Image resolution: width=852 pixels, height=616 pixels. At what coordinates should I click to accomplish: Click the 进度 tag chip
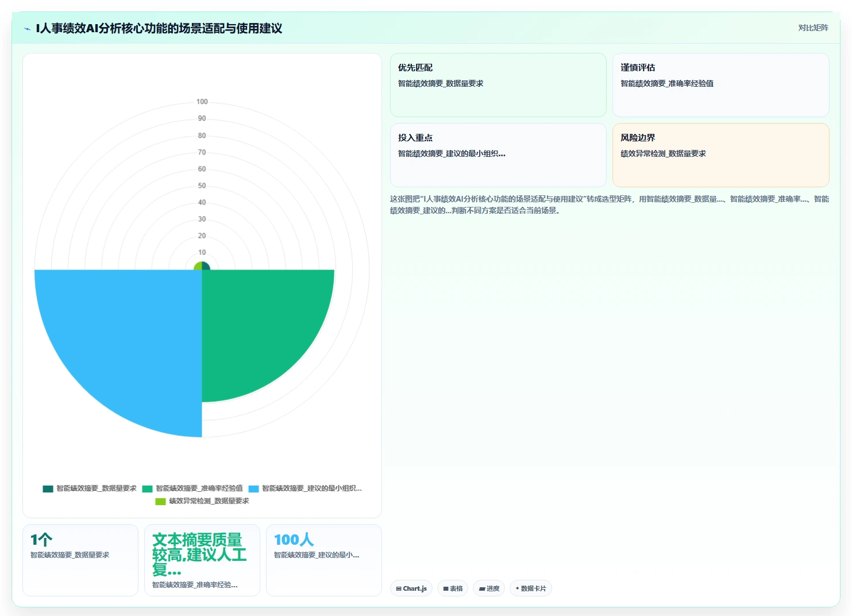coord(489,588)
